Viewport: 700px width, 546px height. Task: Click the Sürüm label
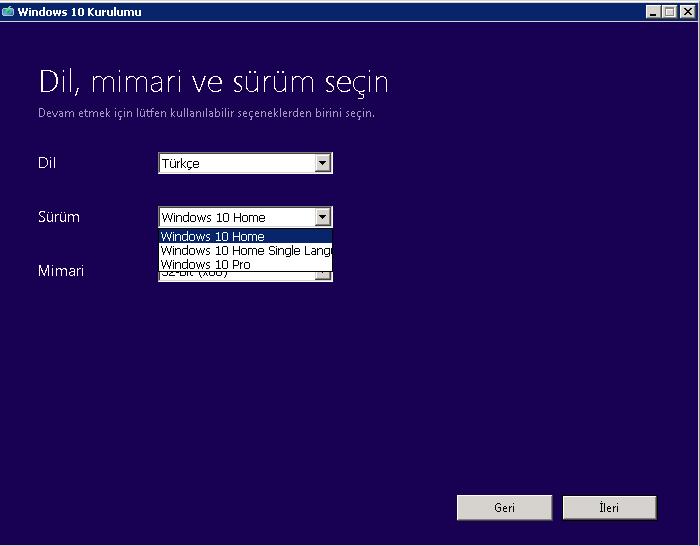(x=58, y=217)
